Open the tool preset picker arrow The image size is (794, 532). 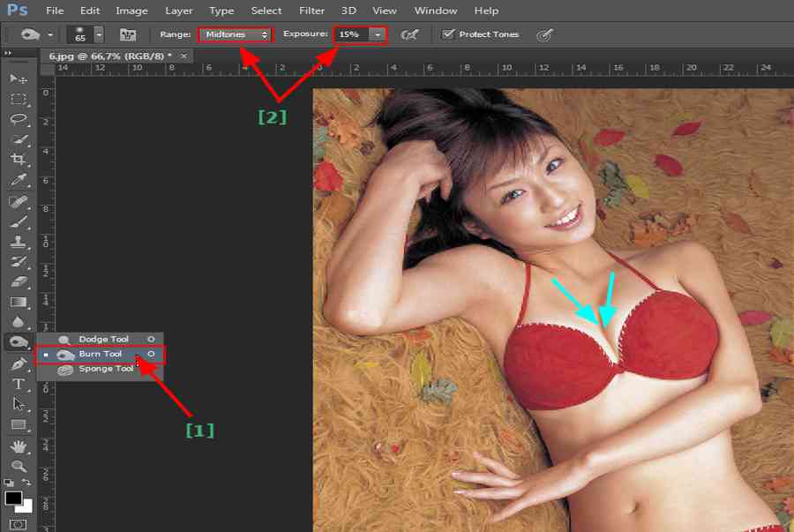point(50,34)
